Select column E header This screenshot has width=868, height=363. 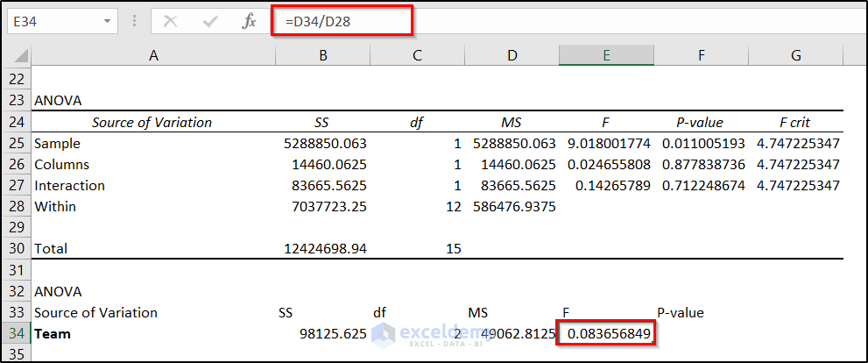pyautogui.click(x=607, y=55)
